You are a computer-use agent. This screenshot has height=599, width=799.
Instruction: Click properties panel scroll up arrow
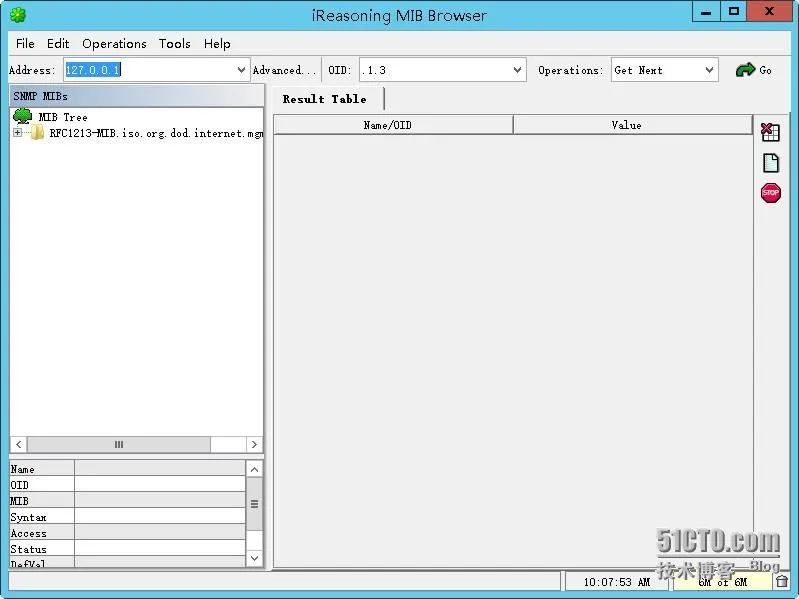[255, 469]
